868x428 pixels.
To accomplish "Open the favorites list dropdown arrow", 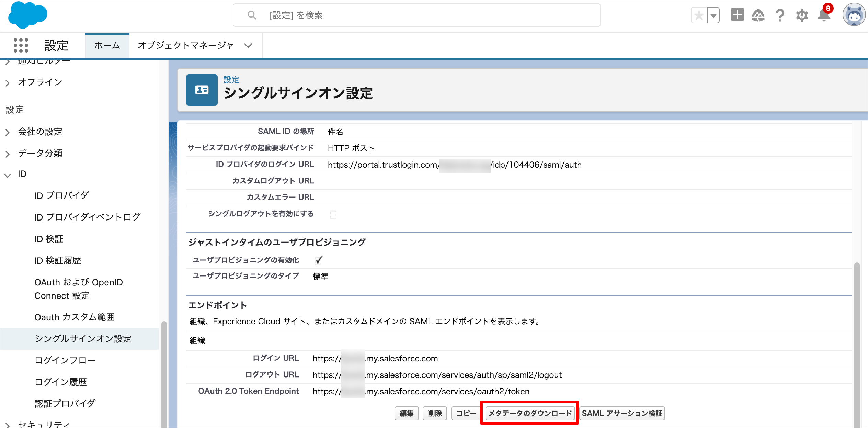I will click(713, 15).
